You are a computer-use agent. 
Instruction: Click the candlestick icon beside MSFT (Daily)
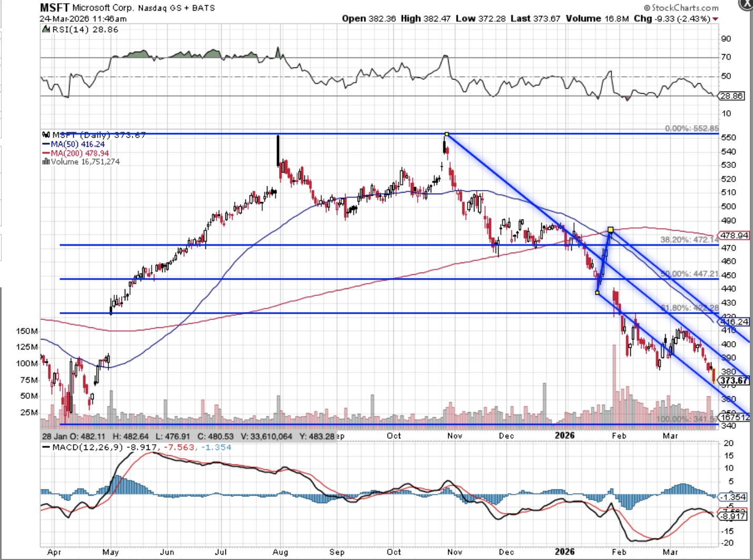click(x=46, y=135)
